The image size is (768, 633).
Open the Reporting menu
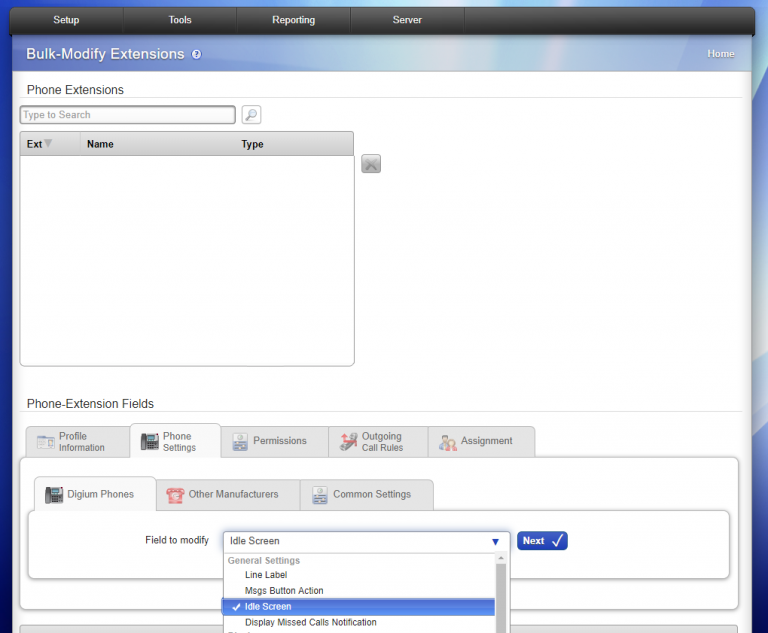tap(293, 20)
